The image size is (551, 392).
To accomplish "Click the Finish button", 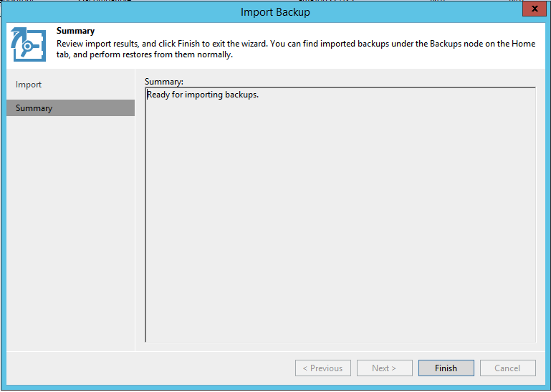I will pyautogui.click(x=446, y=368).
